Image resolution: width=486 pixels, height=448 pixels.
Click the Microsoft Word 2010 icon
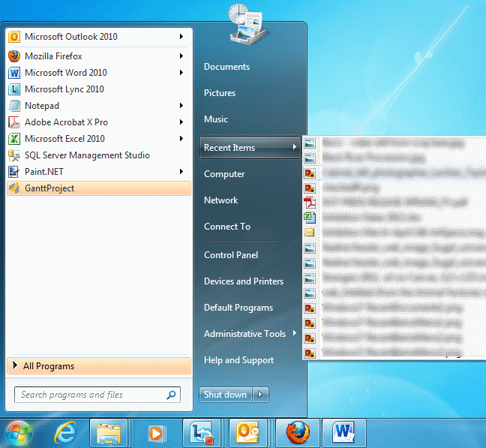point(14,73)
